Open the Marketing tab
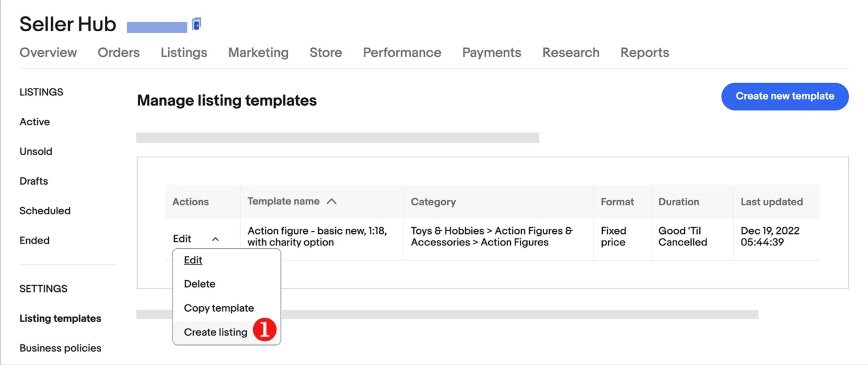 (x=259, y=53)
